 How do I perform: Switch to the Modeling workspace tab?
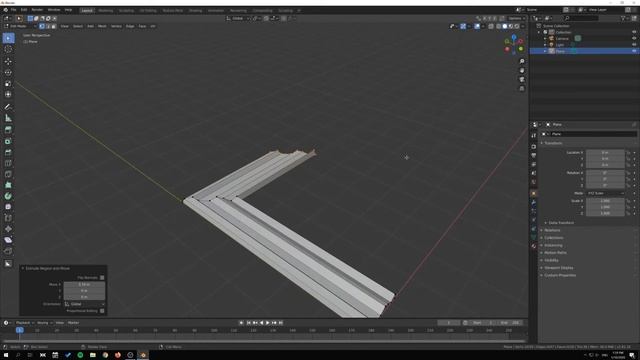click(106, 10)
